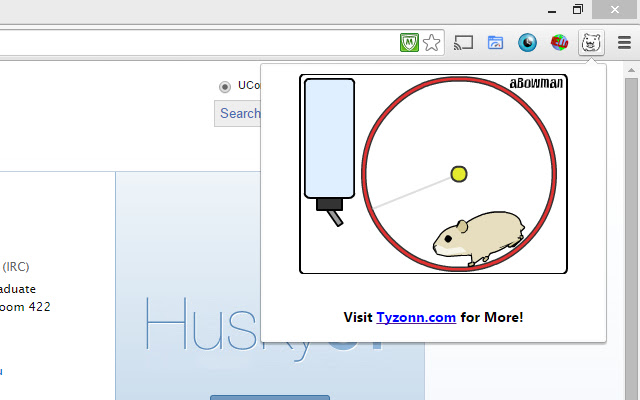Click the scrollbar up arrow
The height and width of the screenshot is (400, 640).
pos(631,70)
